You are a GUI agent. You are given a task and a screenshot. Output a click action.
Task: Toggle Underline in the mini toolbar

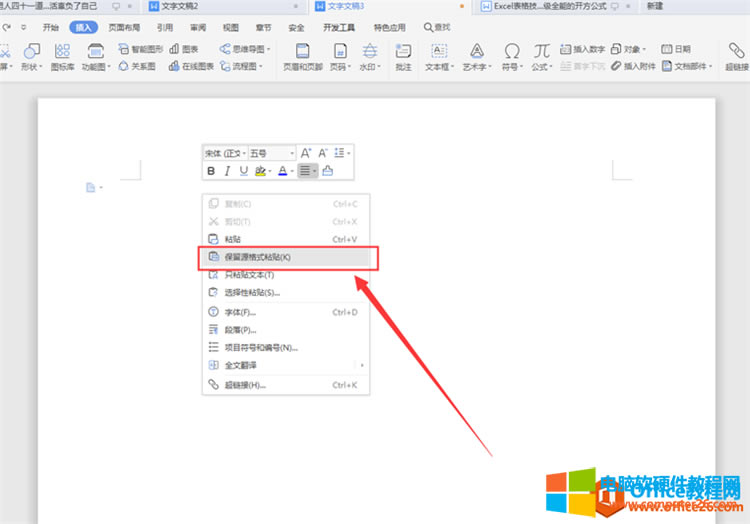click(x=243, y=171)
